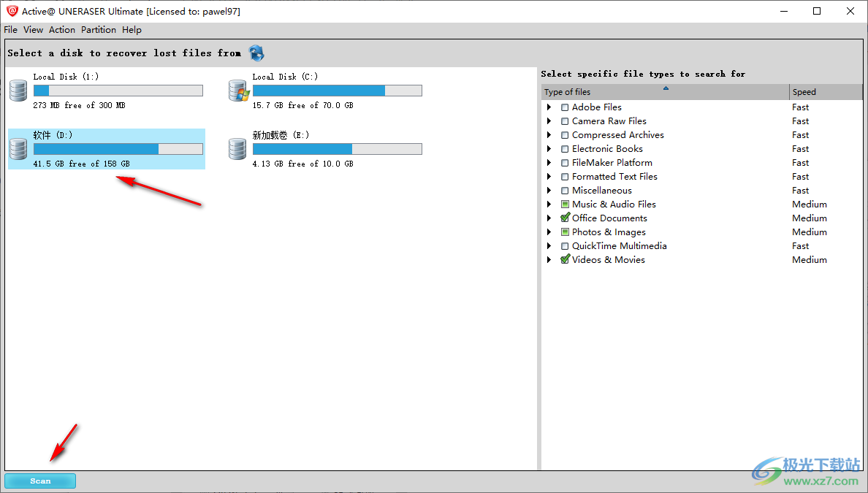The image size is (868, 493).
Task: Expand the Music & Audio Files category
Action: pos(549,205)
